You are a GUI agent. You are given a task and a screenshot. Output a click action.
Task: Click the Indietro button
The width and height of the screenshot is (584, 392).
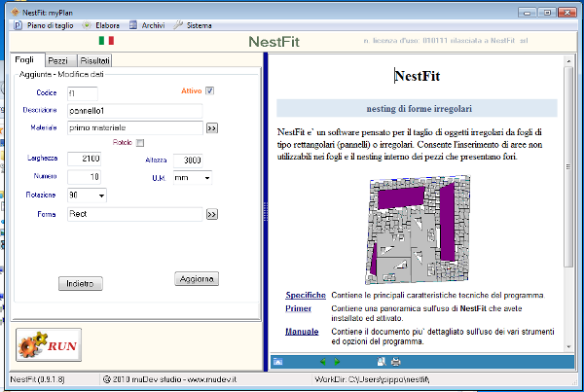click(81, 284)
